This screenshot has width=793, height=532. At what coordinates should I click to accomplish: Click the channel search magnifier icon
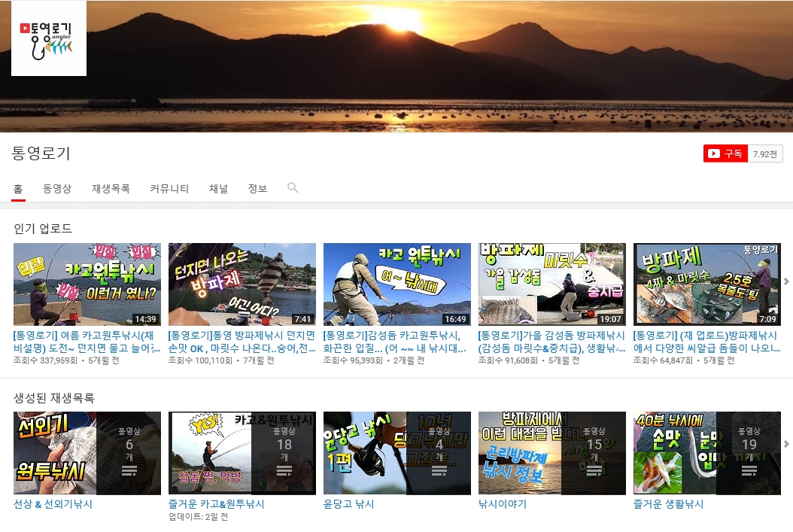point(293,188)
